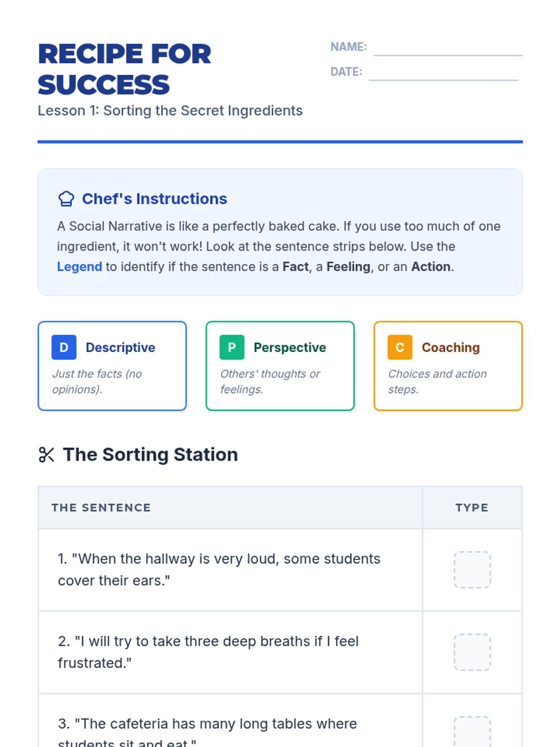Click sentence 1 about the loud hallway
The height and width of the screenshot is (747, 560).
click(x=219, y=570)
